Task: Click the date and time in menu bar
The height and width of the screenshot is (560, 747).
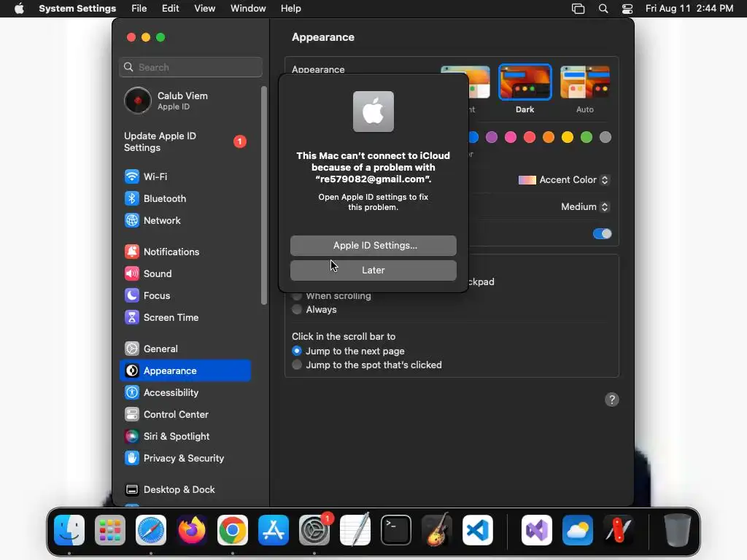Action: [x=689, y=9]
